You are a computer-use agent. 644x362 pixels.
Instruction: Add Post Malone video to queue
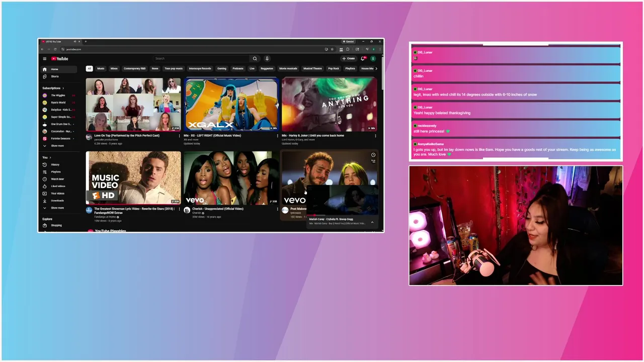[x=373, y=161]
